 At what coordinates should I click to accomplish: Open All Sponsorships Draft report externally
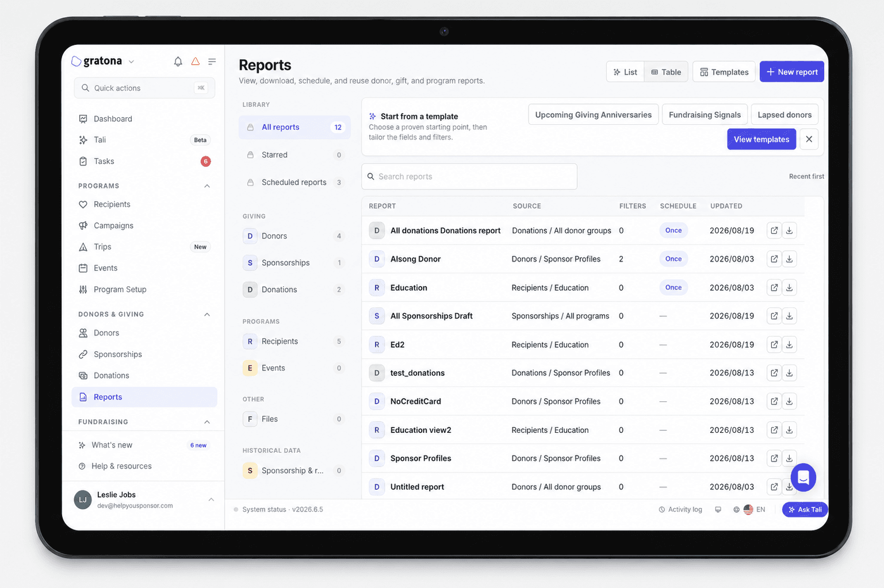pos(774,316)
